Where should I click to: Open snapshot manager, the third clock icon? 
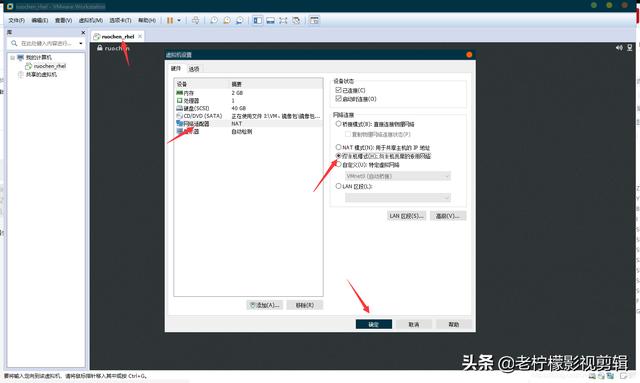pos(240,20)
